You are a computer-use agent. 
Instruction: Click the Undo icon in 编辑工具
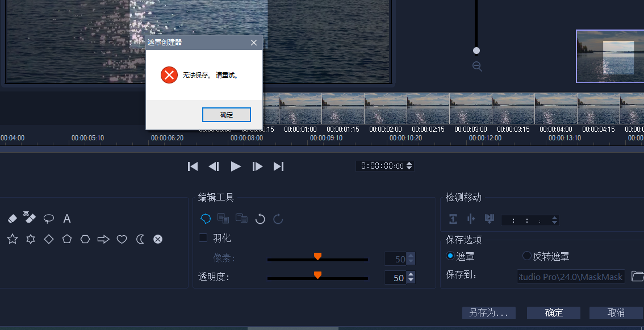click(x=260, y=219)
